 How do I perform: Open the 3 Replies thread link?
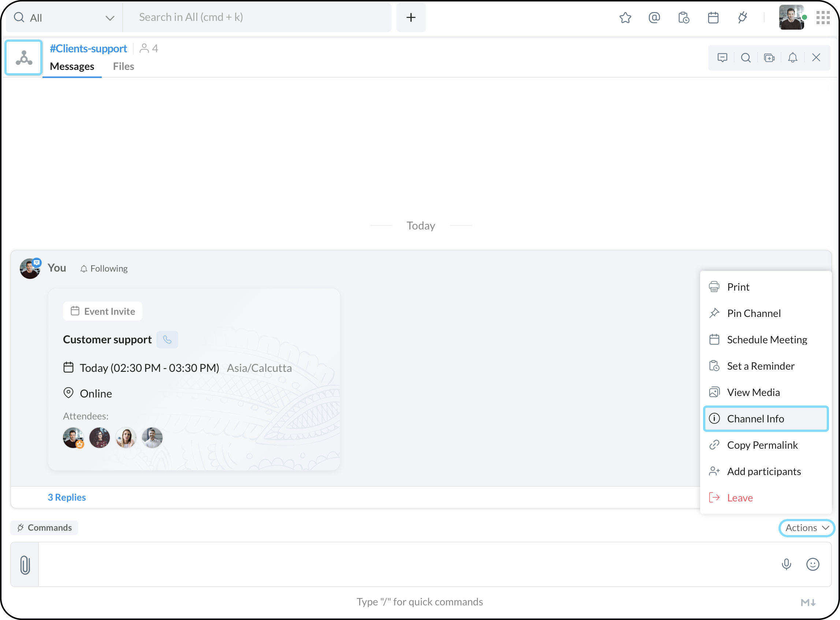67,497
